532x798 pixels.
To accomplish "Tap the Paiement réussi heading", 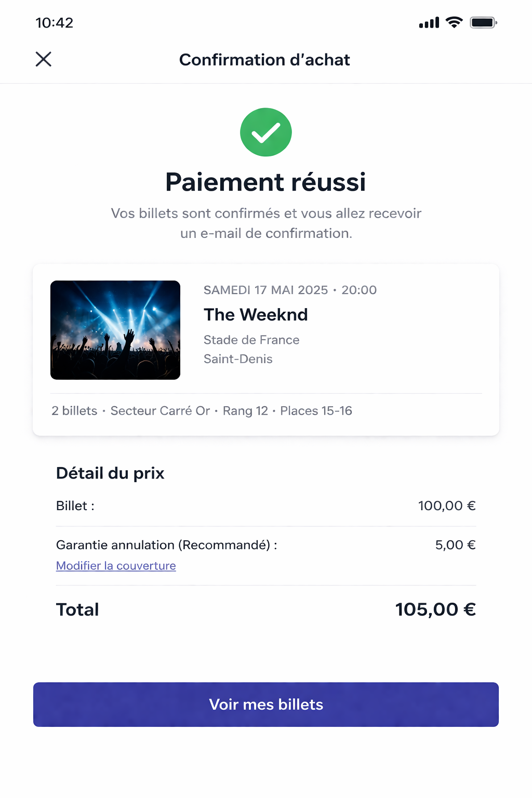I will [265, 182].
